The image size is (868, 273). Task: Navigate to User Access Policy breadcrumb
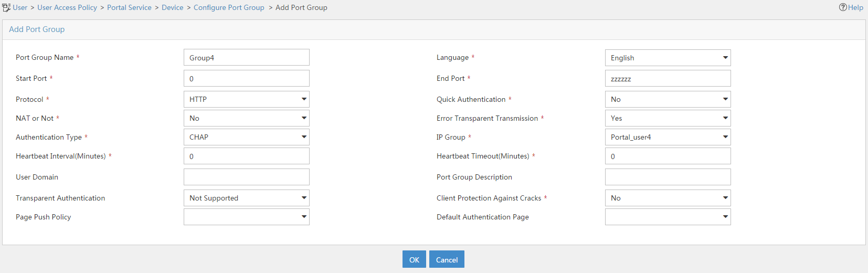point(67,7)
